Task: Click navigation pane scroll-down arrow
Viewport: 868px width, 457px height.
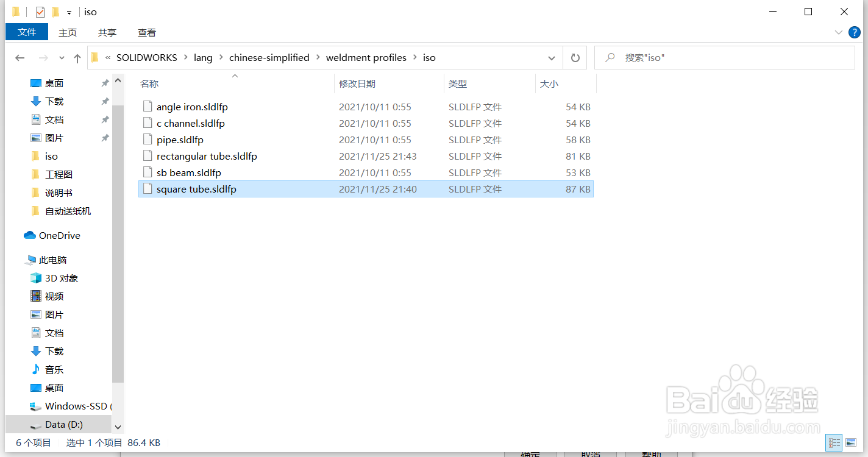Action: [118, 428]
